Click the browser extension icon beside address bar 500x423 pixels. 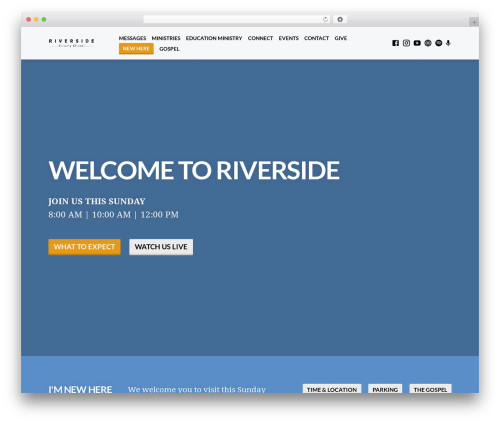tap(340, 20)
